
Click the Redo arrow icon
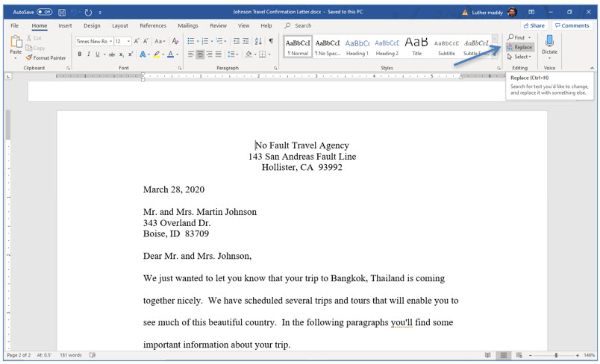click(88, 12)
